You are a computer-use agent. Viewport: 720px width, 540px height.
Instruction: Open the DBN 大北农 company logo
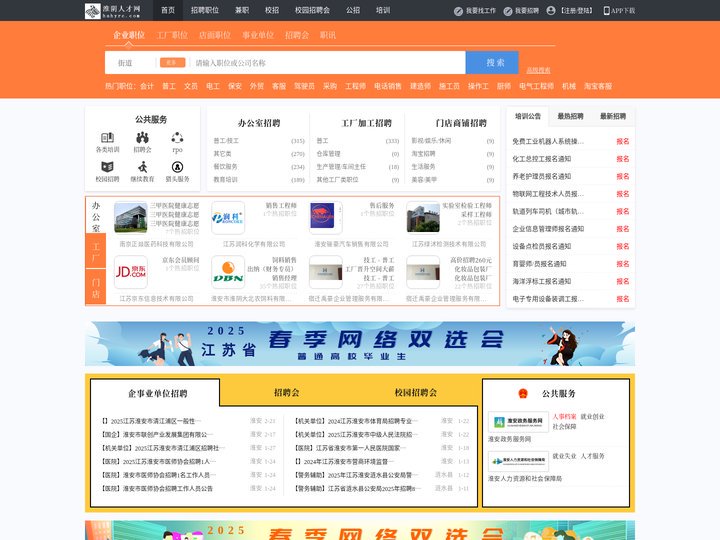pyautogui.click(x=228, y=272)
